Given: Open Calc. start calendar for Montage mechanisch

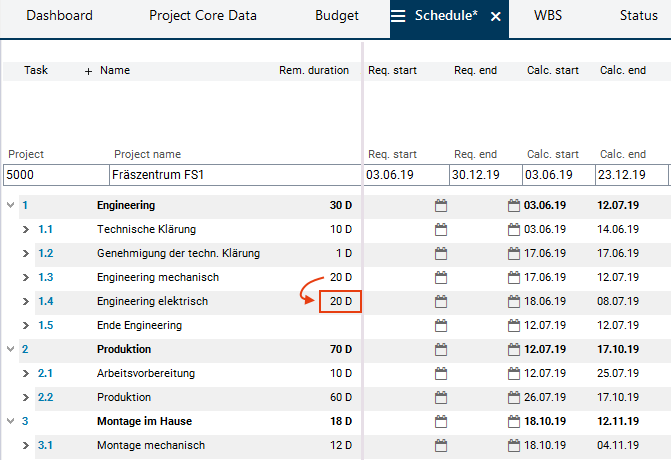Looking at the screenshot, I should point(514,445).
